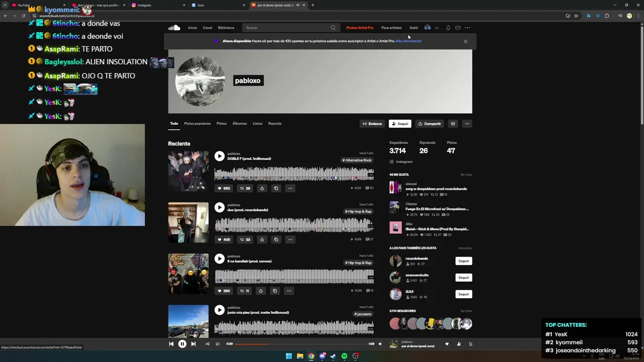The width and height of the screenshot is (644, 362).
Task: Expand the user avatar dropdown chevron
Action: tap(437, 28)
